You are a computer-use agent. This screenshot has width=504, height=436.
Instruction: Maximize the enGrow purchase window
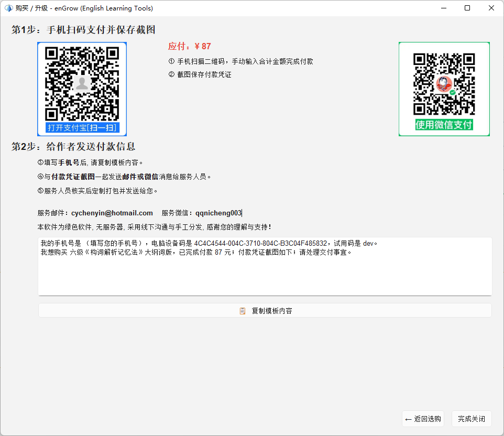click(467, 8)
